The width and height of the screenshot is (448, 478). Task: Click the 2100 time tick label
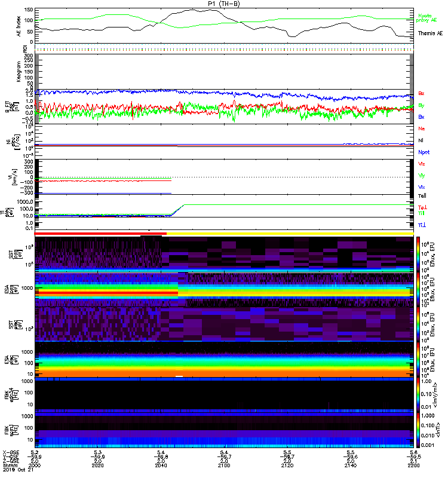coord(223,463)
